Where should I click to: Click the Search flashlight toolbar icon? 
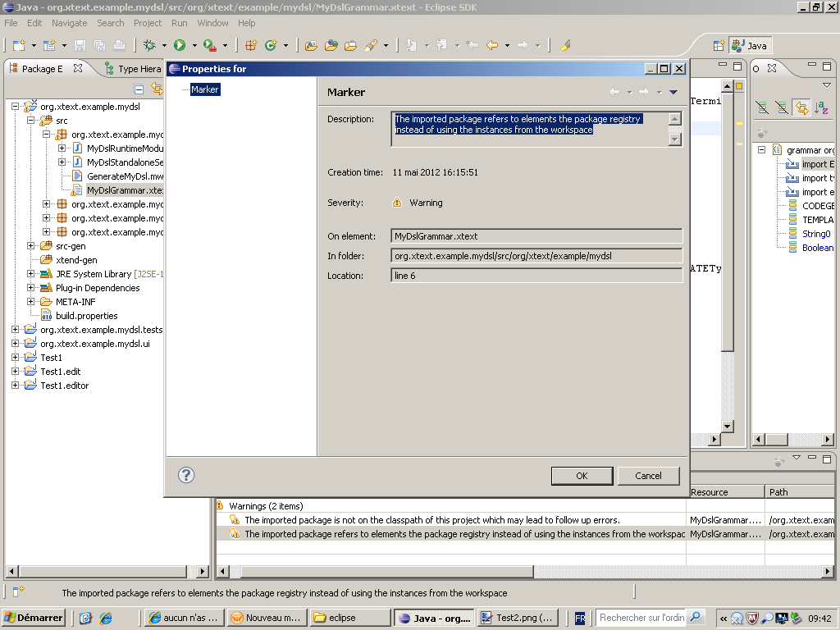point(371,46)
